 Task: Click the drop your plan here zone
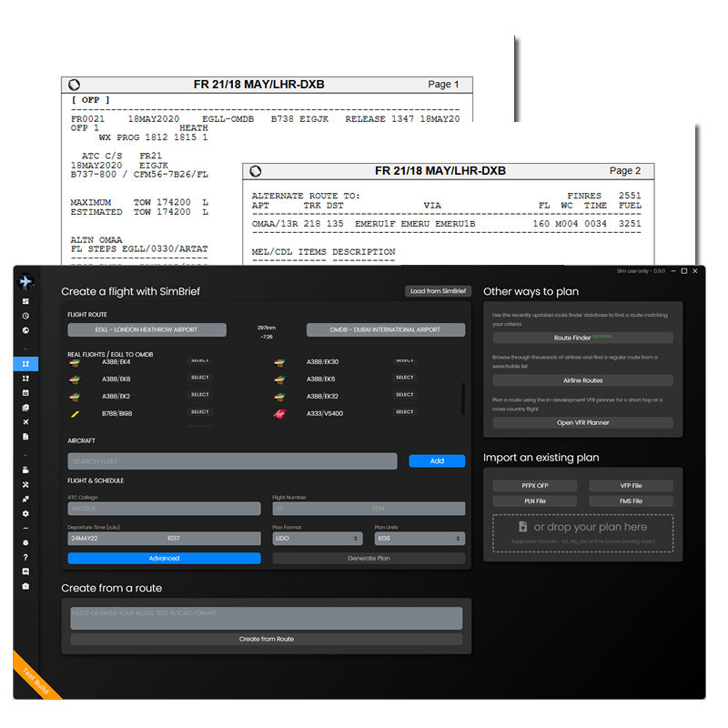(582, 533)
